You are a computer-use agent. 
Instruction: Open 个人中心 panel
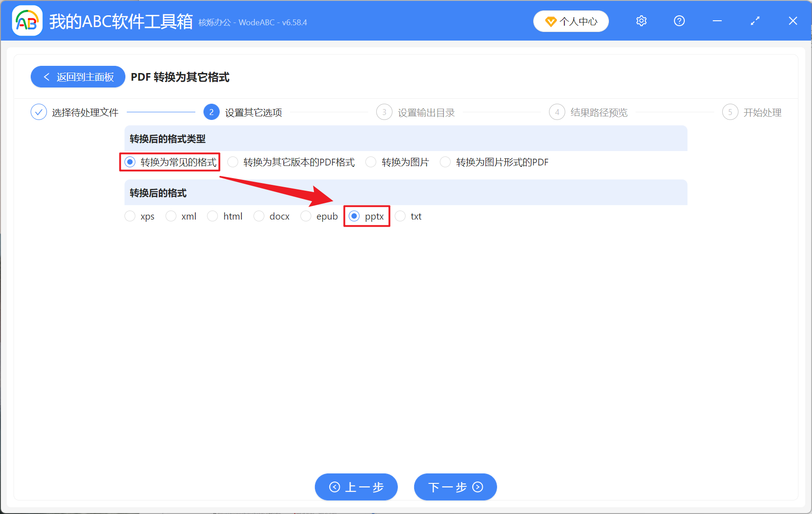[x=571, y=21]
